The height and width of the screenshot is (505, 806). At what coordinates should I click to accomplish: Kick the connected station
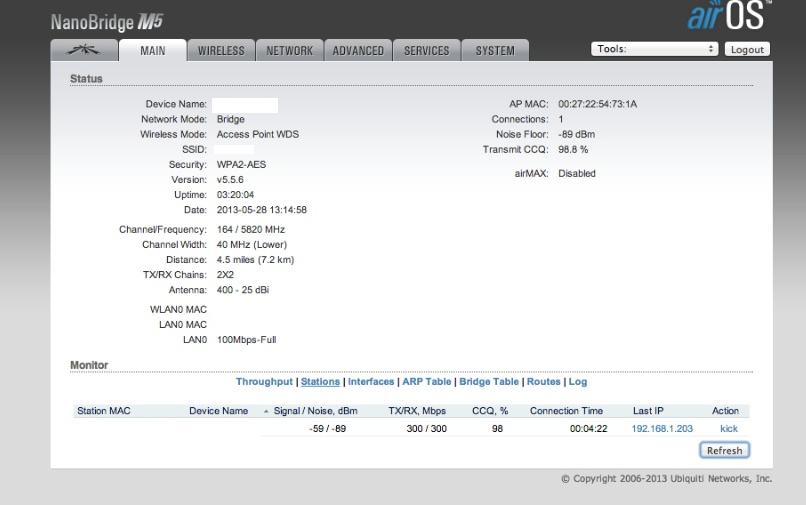(x=728, y=429)
